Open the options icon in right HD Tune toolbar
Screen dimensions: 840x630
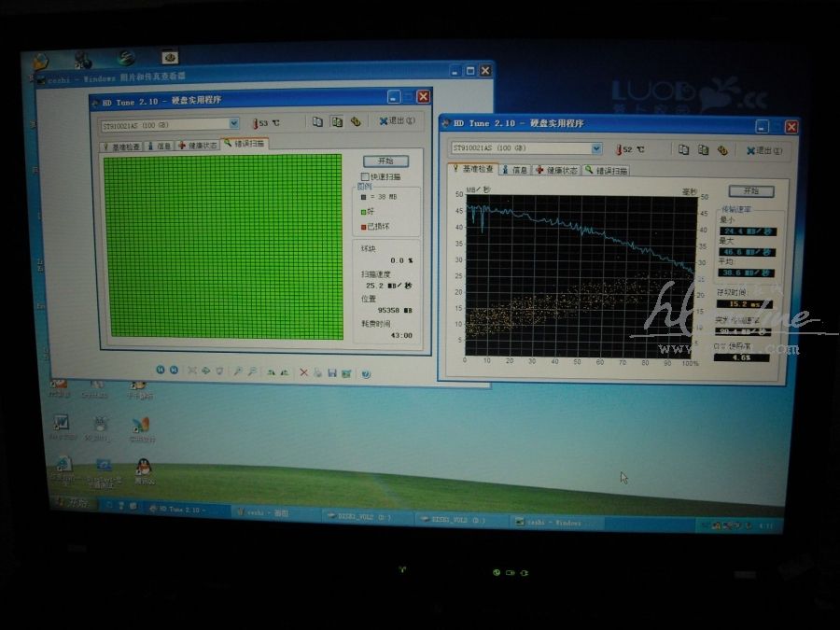click(722, 150)
